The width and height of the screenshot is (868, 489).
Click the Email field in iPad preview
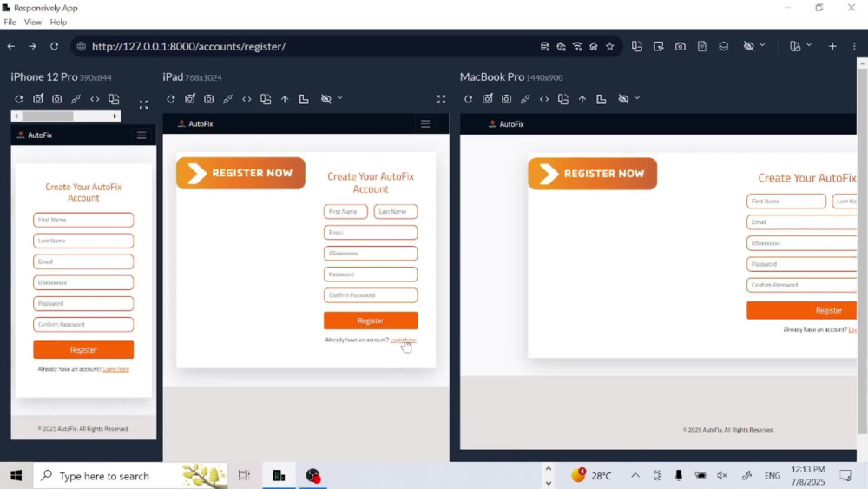(x=371, y=233)
